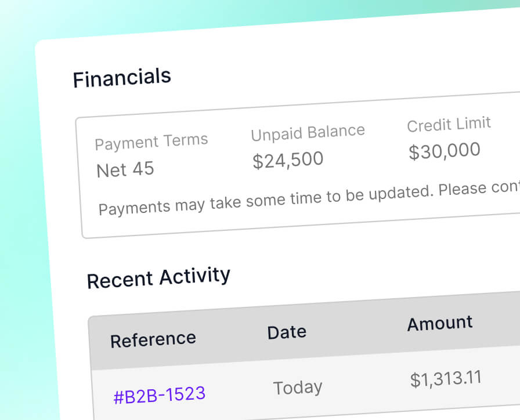Click the Recent Activity heading
Image resolution: width=520 pixels, height=420 pixels.
(x=158, y=277)
